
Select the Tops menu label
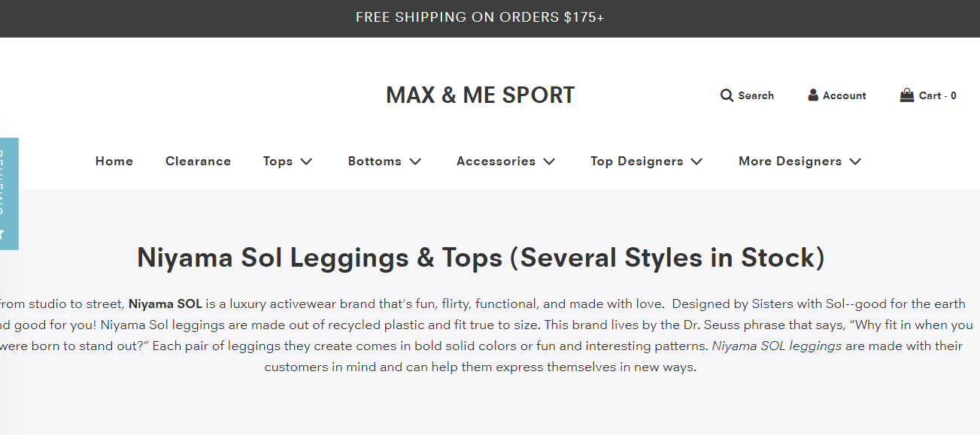(278, 162)
